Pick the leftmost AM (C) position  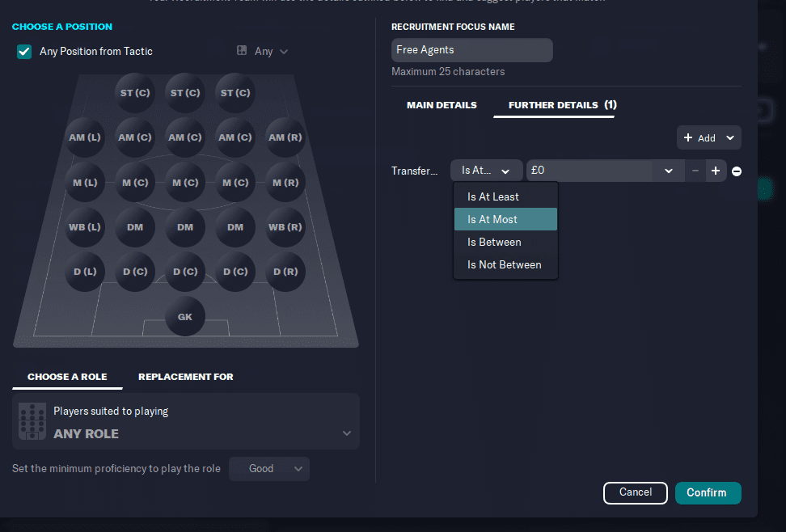point(135,137)
